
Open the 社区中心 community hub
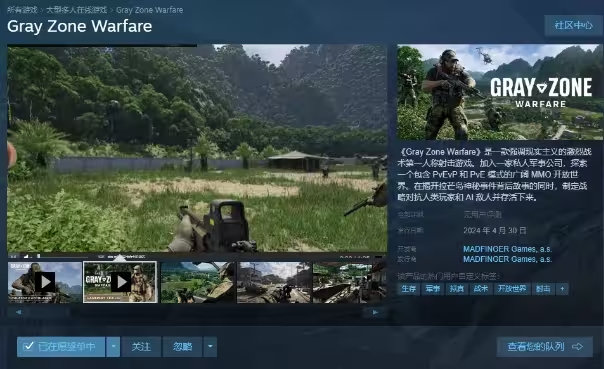pyautogui.click(x=574, y=25)
